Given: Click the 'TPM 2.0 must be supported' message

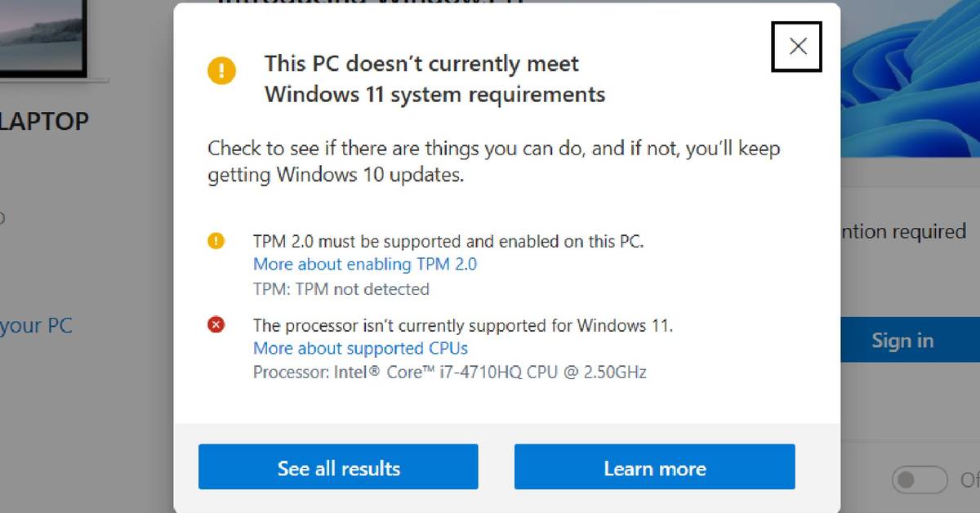Looking at the screenshot, I should pyautogui.click(x=448, y=241).
